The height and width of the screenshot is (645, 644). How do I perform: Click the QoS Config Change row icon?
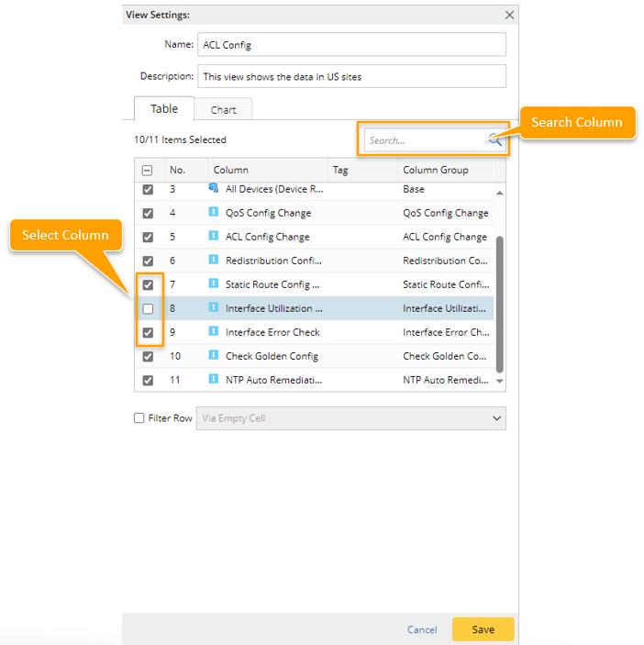click(x=214, y=212)
